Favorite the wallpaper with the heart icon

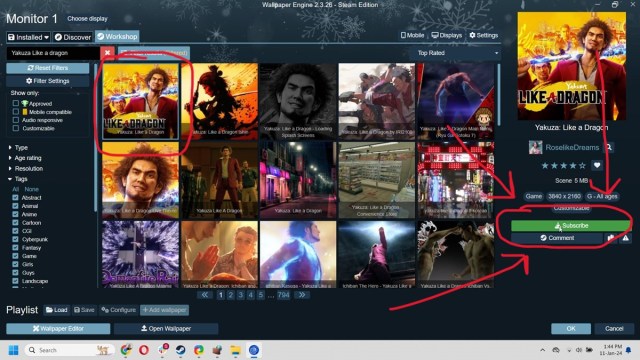(x=597, y=165)
